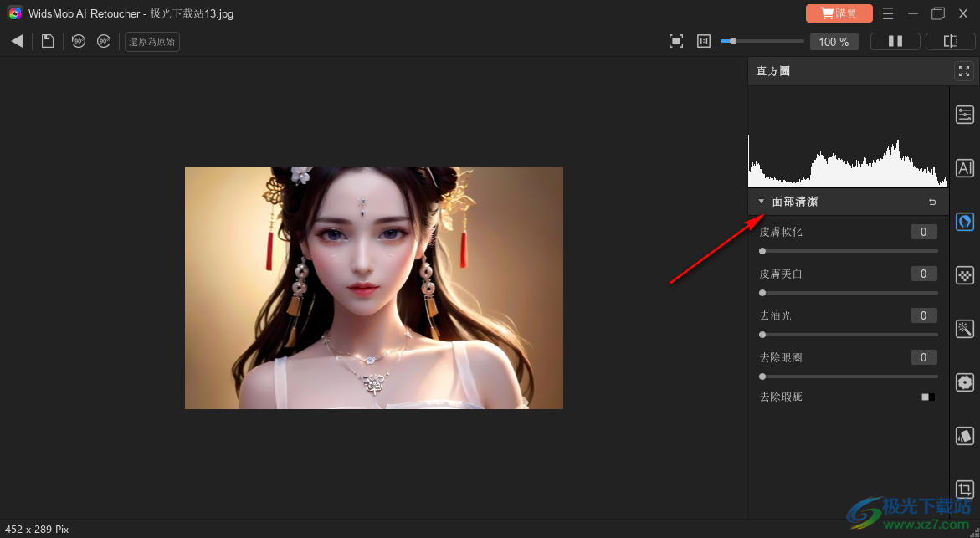Click the 皮膚軟化 label
Screen dimensions: 980x538
(781, 232)
